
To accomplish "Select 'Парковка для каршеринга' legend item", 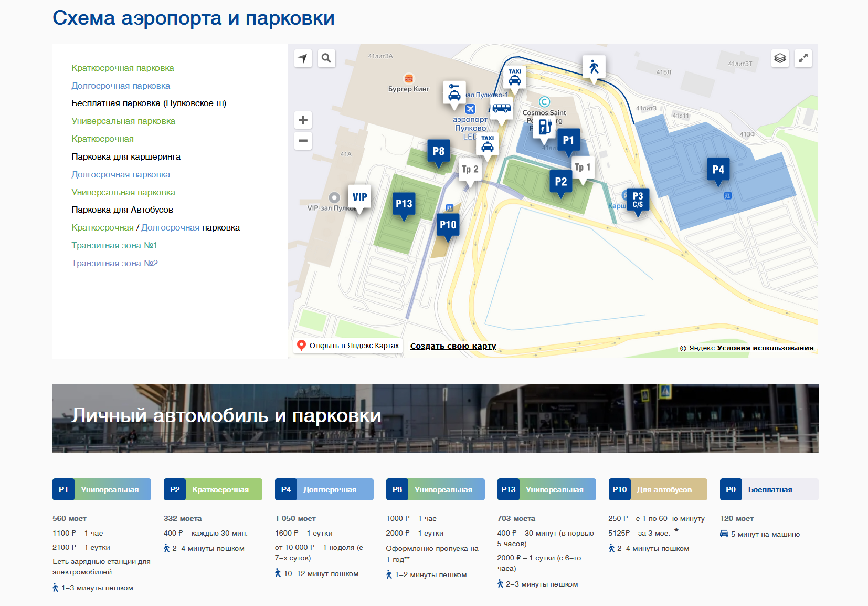I will pos(126,156).
